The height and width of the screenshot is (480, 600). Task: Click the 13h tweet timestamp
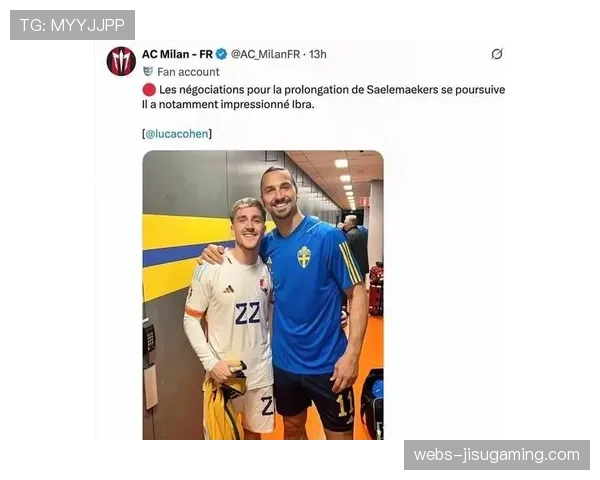click(318, 54)
